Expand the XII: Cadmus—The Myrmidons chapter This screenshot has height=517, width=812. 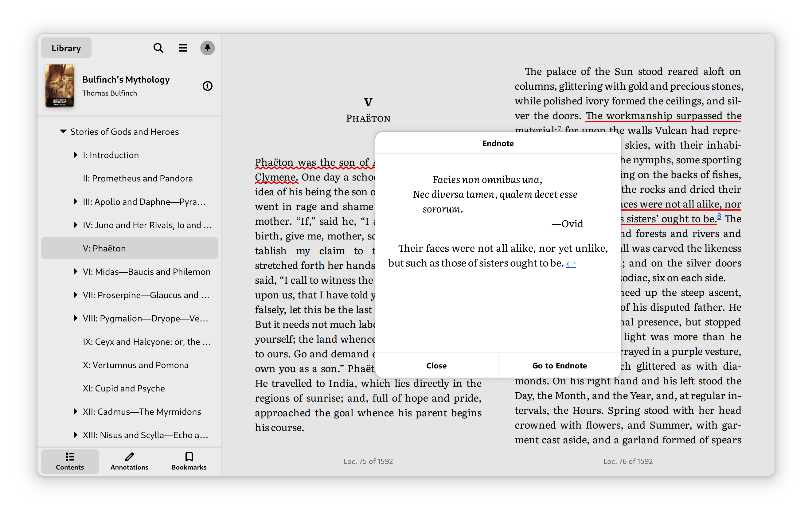[75, 411]
